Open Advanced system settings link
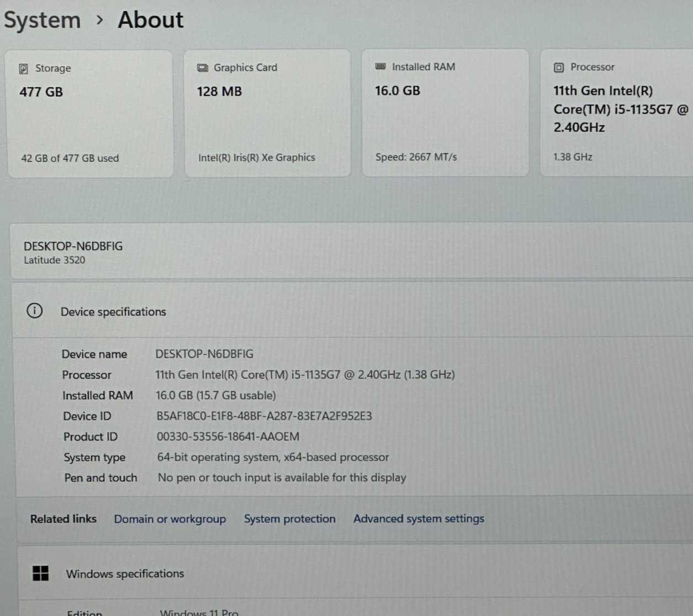 click(x=419, y=519)
